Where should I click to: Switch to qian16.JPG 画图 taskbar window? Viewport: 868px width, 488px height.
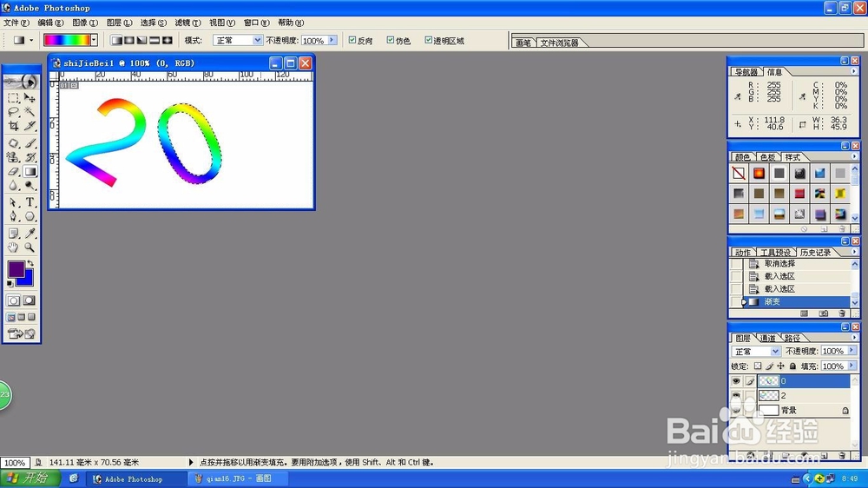tap(237, 478)
